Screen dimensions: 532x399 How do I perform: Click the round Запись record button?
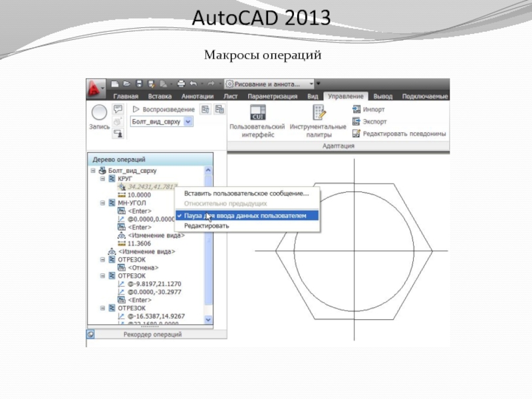point(99,112)
